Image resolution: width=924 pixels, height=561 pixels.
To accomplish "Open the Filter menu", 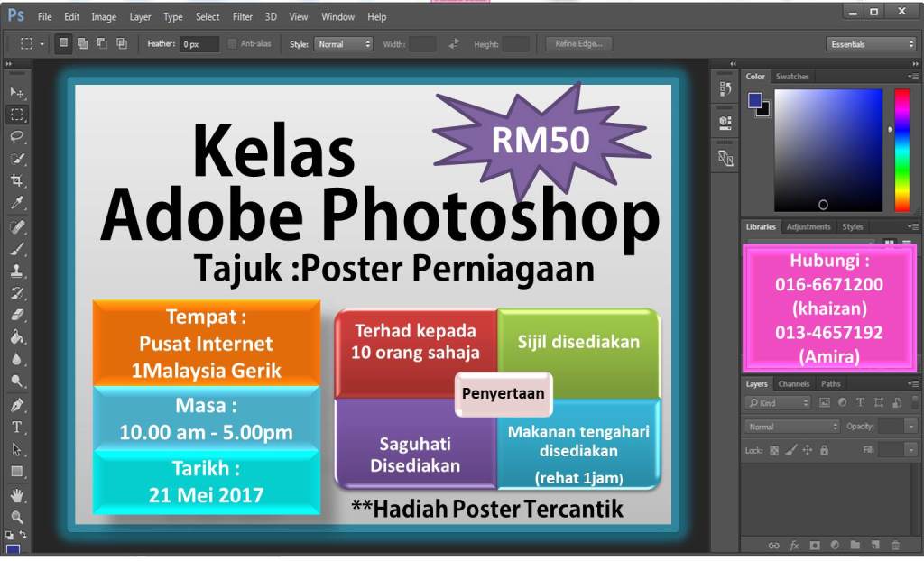I will pyautogui.click(x=243, y=16).
